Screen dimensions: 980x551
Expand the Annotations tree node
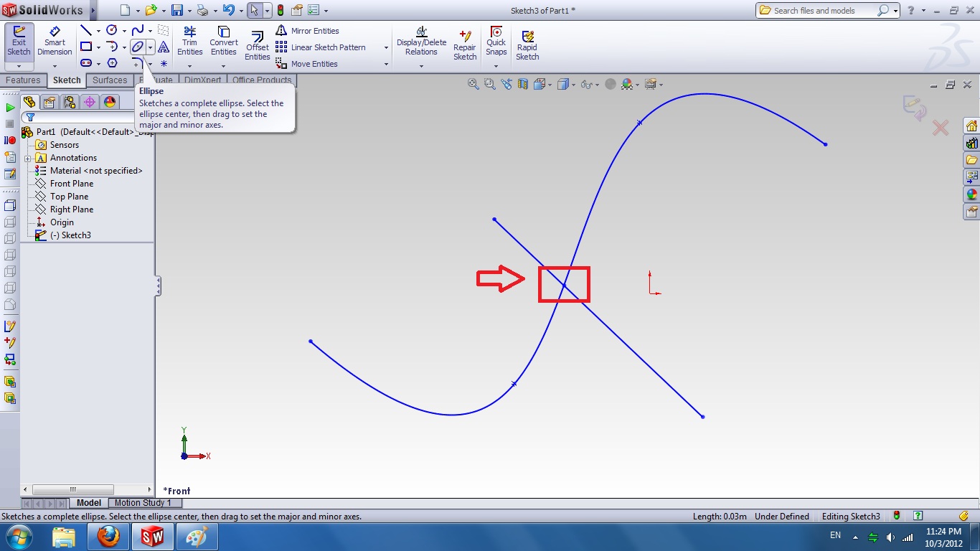[x=27, y=159]
